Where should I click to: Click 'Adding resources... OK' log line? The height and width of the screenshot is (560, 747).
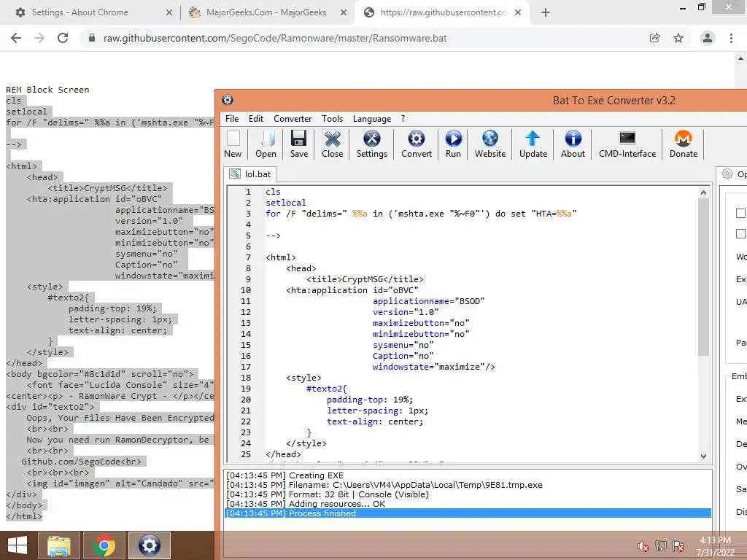[306, 504]
